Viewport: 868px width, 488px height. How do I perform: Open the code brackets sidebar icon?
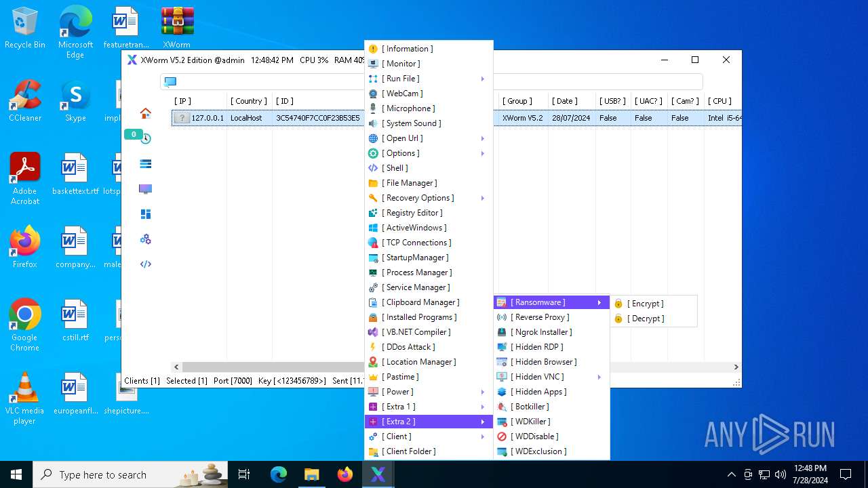(x=145, y=264)
